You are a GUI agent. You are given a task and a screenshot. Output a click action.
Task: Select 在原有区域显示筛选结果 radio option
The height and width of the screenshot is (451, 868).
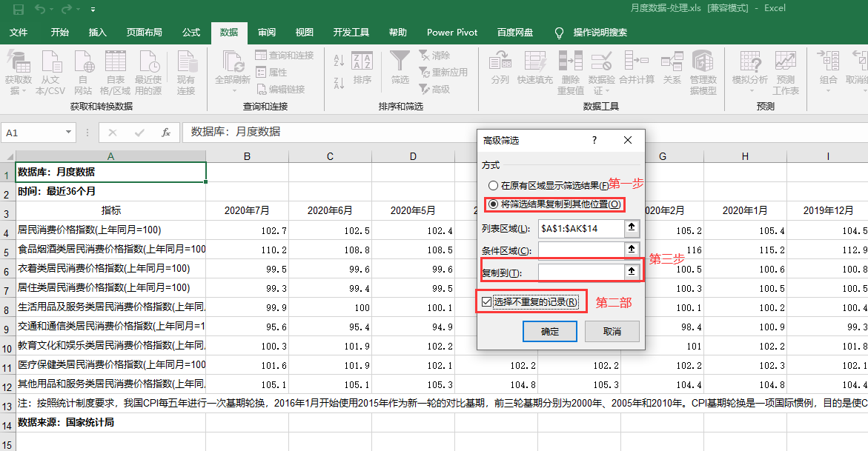pyautogui.click(x=550, y=185)
